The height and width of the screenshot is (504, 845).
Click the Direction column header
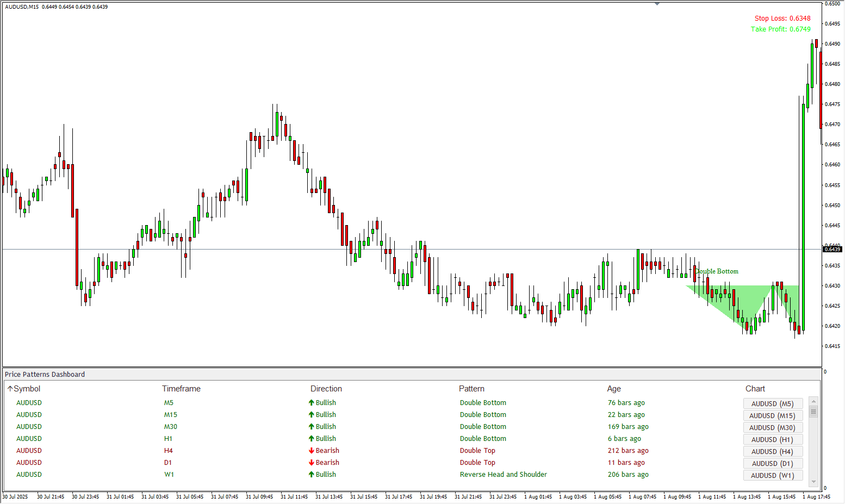click(x=326, y=389)
